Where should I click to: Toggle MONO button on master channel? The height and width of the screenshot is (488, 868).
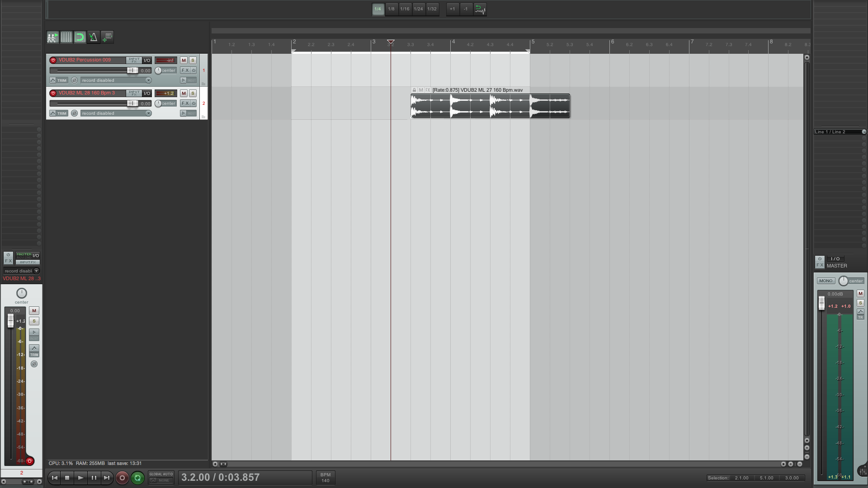pos(826,281)
